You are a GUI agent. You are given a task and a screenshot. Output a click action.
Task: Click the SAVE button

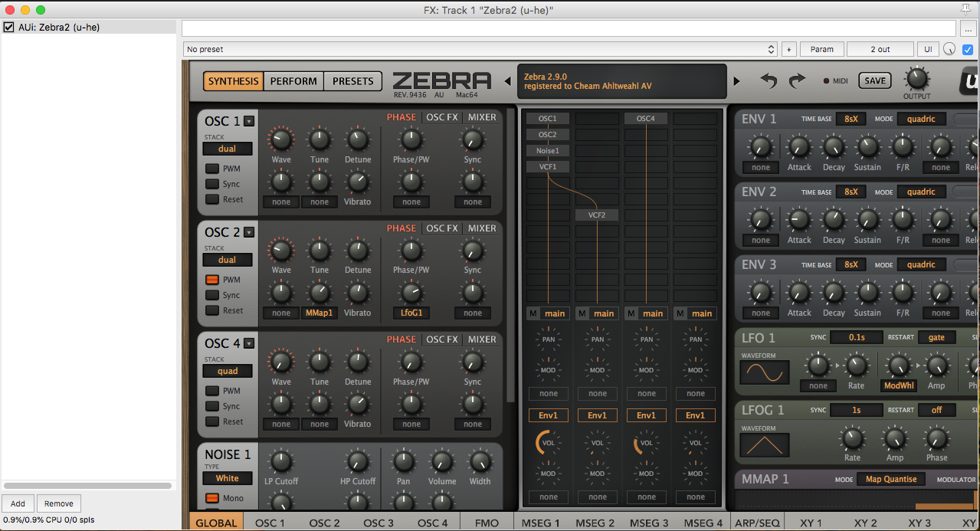[x=873, y=80]
